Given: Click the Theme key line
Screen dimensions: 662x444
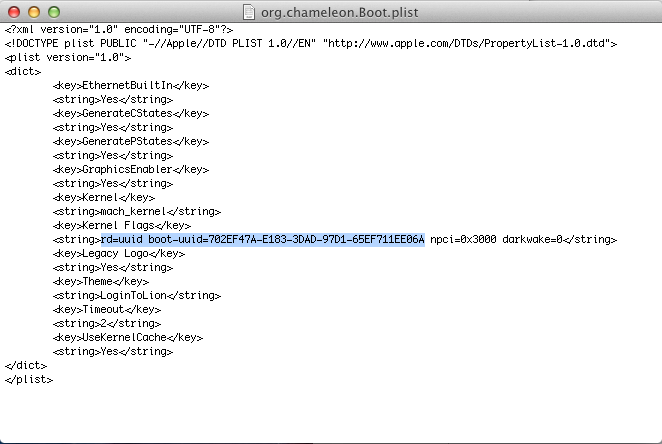Looking at the screenshot, I should point(101,281).
